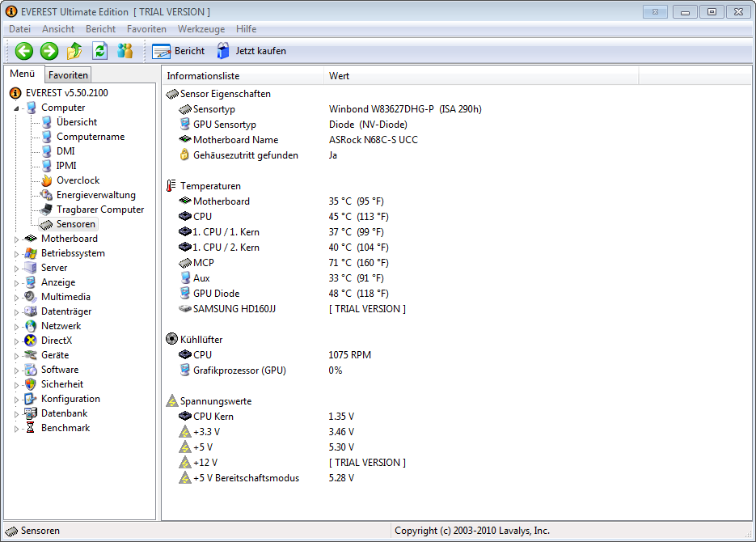Select the +5 V Bereitschaftsmodus row
The width and height of the screenshot is (756, 542).
(266, 478)
